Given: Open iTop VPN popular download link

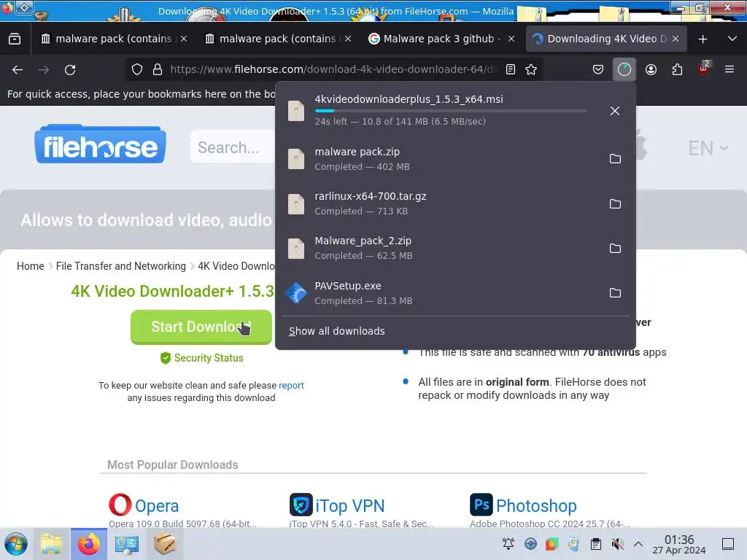Looking at the screenshot, I should click(350, 506).
